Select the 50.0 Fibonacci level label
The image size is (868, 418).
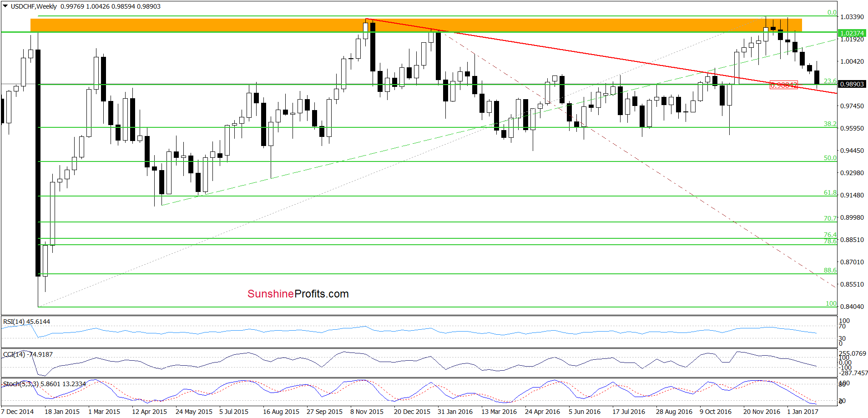830,158
